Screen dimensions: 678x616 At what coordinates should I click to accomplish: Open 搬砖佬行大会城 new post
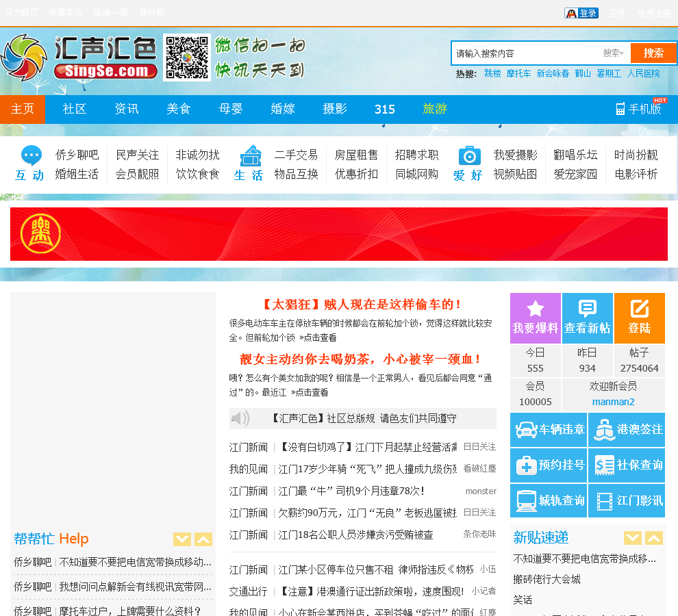click(x=547, y=579)
